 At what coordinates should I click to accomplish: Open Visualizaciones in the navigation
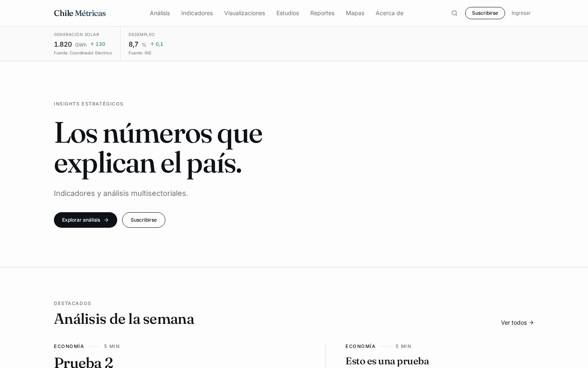point(245,13)
